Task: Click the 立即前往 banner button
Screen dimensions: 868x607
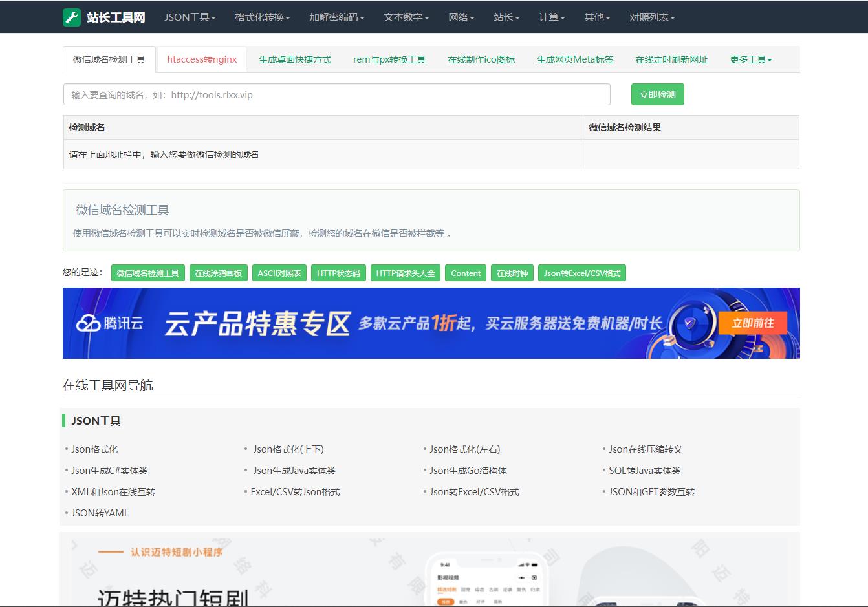Action: coord(752,323)
